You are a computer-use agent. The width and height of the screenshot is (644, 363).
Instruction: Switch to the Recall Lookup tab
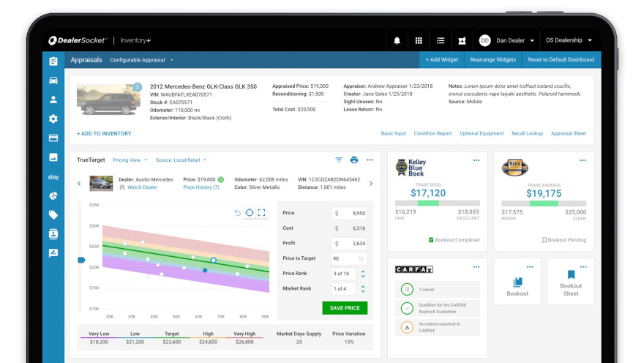pyautogui.click(x=527, y=134)
